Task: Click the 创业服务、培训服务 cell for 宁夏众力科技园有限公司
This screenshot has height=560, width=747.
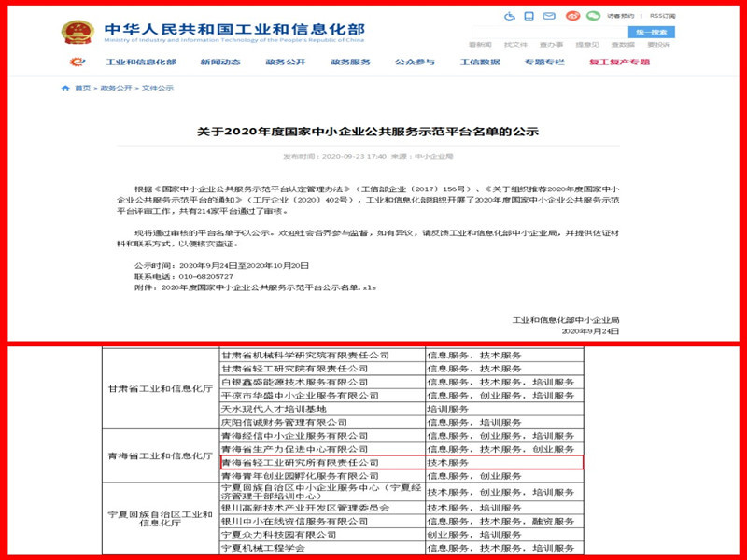Action: pos(504,534)
